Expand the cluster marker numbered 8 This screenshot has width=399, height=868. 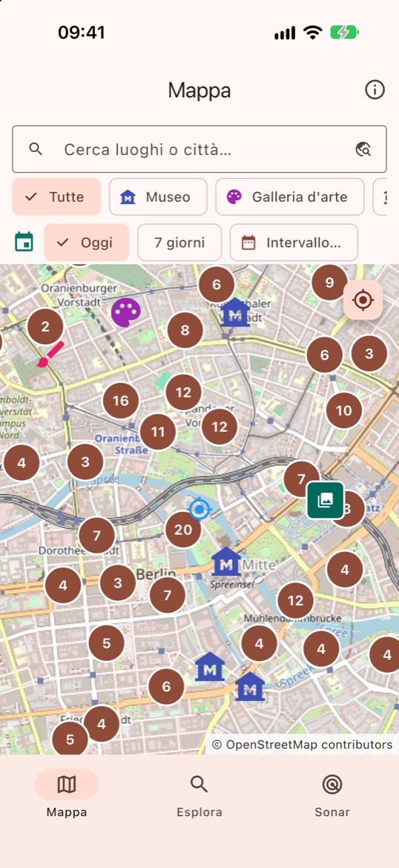[185, 330]
